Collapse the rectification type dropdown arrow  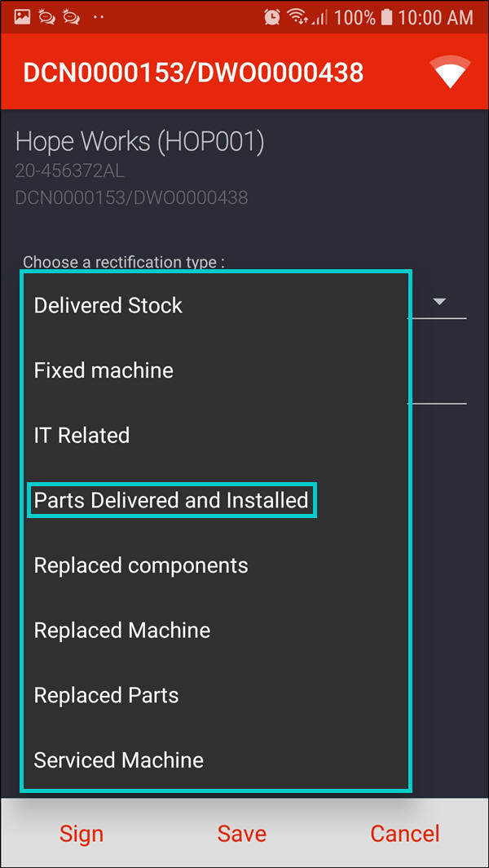439,302
